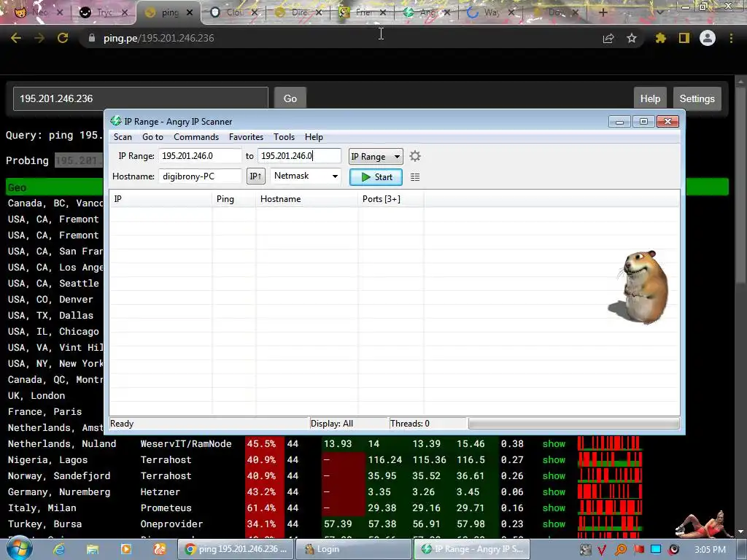Open the tab search chevron

(659, 12)
